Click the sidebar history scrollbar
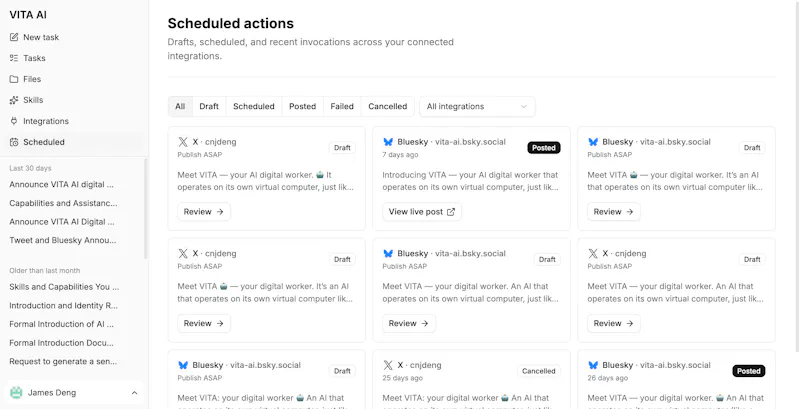Image resolution: width=800 pixels, height=409 pixels. [x=145, y=209]
